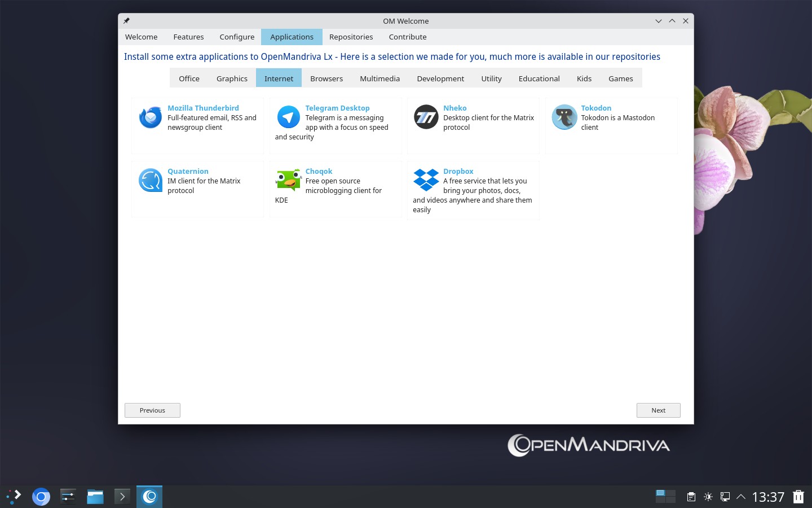Image resolution: width=812 pixels, height=508 pixels.
Task: Open the application launcher in taskbar
Action: [x=14, y=497]
